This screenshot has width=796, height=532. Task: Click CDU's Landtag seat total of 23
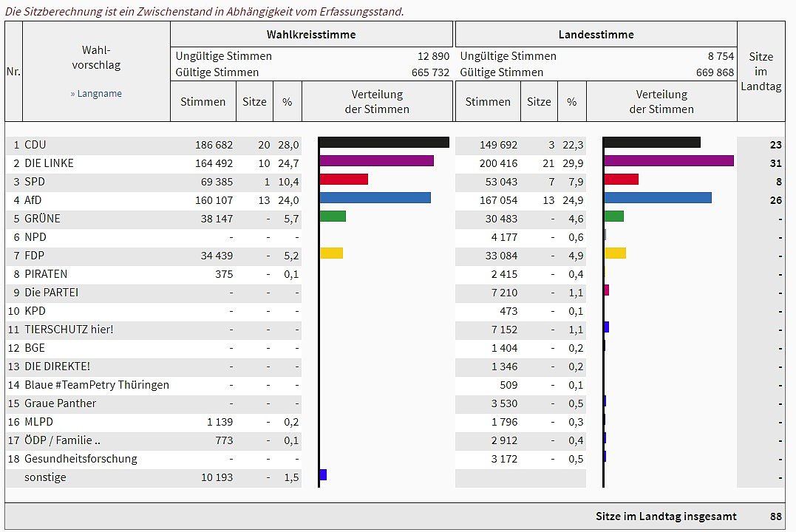[775, 145]
